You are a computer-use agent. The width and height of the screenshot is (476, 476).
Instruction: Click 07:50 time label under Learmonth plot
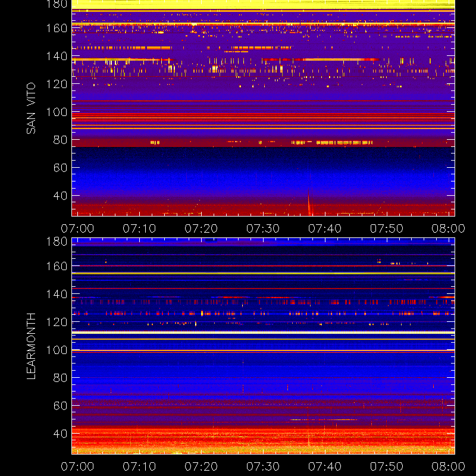pos(387,466)
